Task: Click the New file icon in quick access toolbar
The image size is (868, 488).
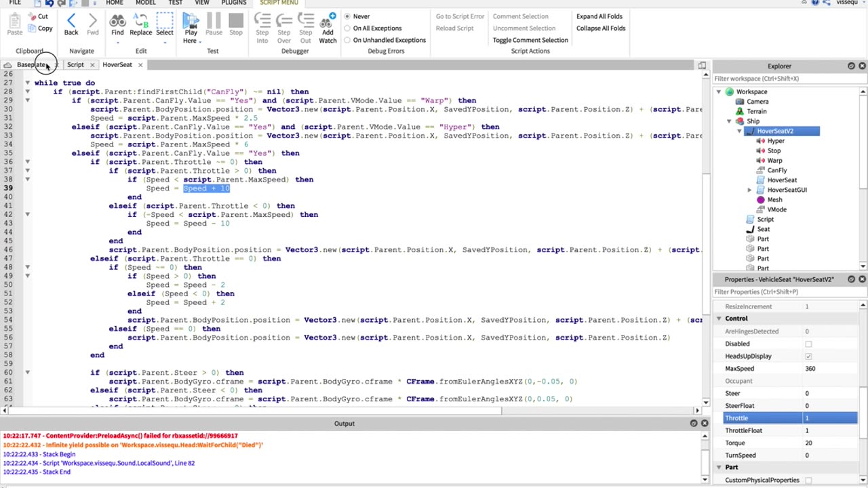Action: coord(37,3)
